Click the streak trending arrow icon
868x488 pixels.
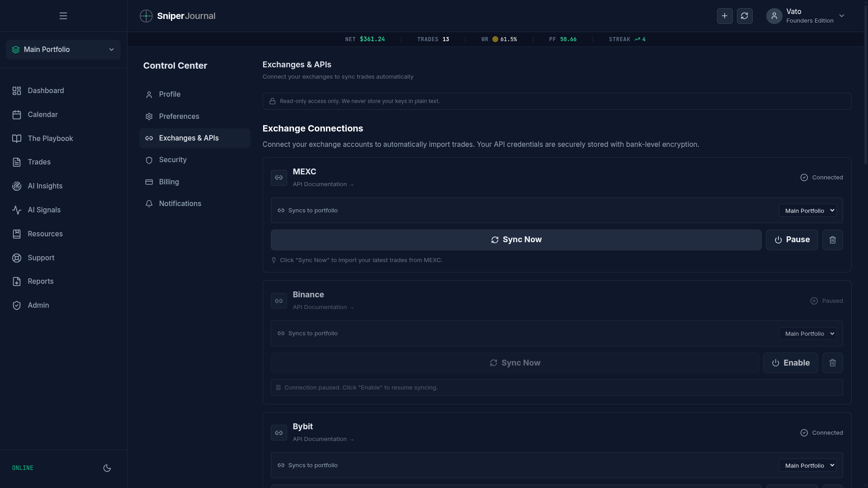[x=637, y=39]
